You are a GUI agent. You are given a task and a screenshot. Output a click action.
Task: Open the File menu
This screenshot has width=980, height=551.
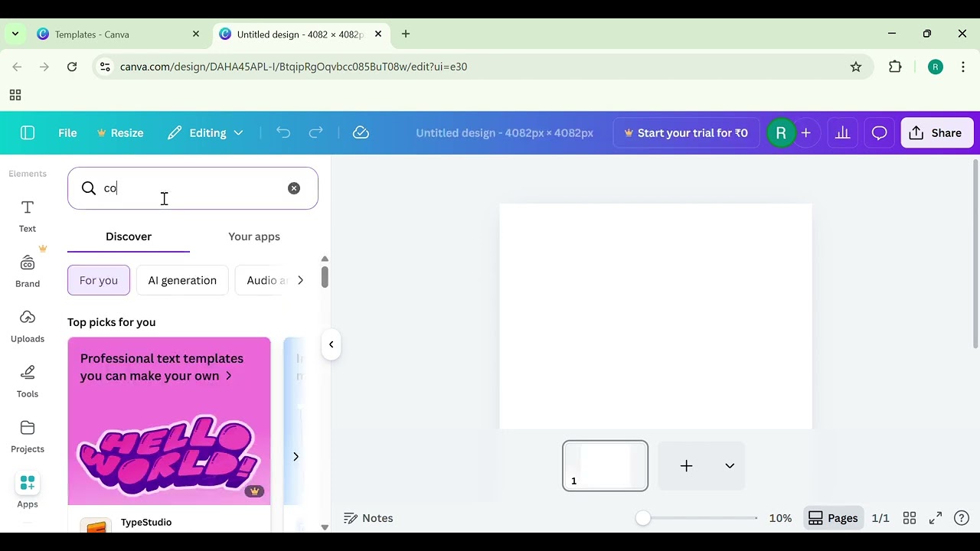pos(67,132)
